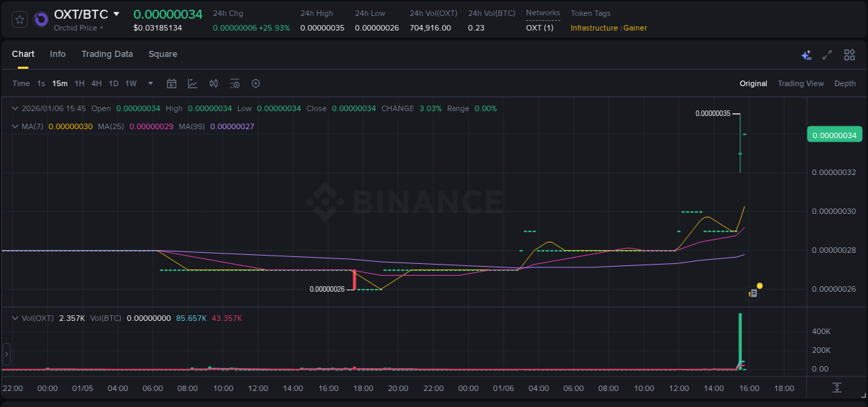Collapse the OHLC info row chevron
The image size is (868, 407).
point(14,108)
